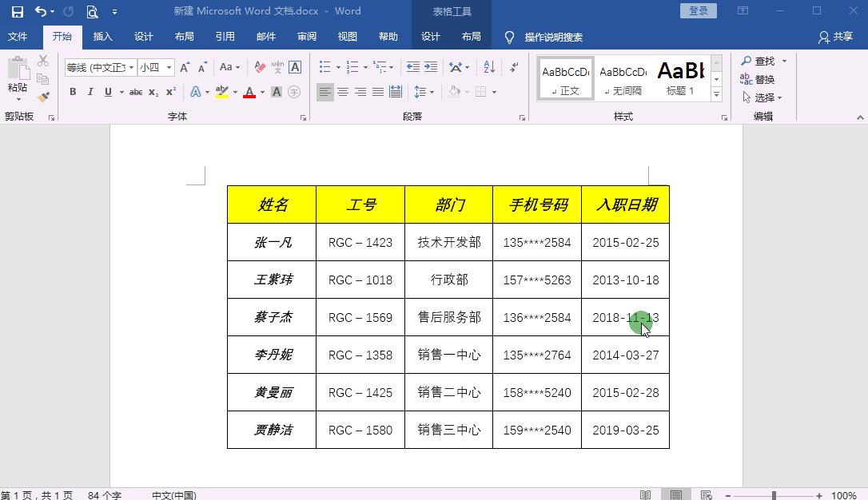Screen dimensions: 868x500
Task: Click the Sort (排序) icon in Paragraph group
Action: [489, 67]
